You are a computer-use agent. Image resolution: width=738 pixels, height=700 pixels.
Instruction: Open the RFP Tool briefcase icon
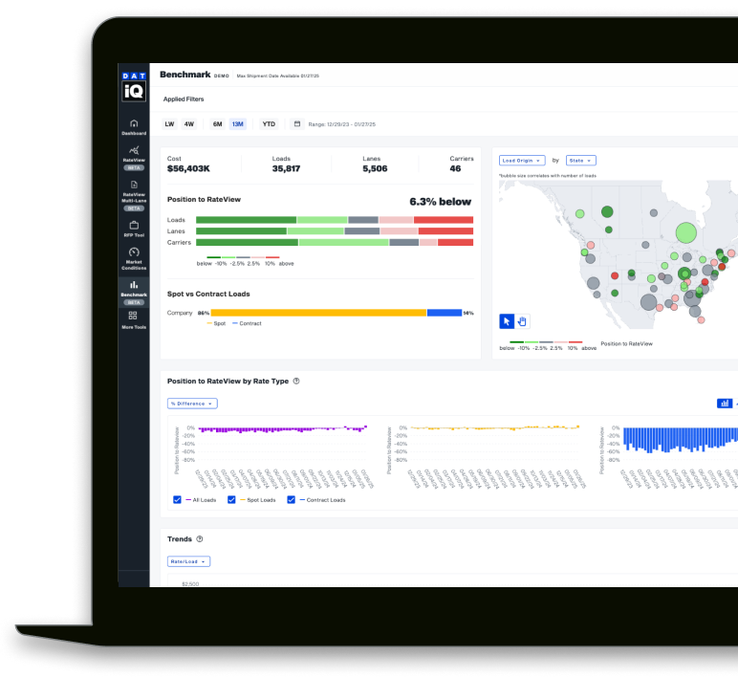coord(134,226)
